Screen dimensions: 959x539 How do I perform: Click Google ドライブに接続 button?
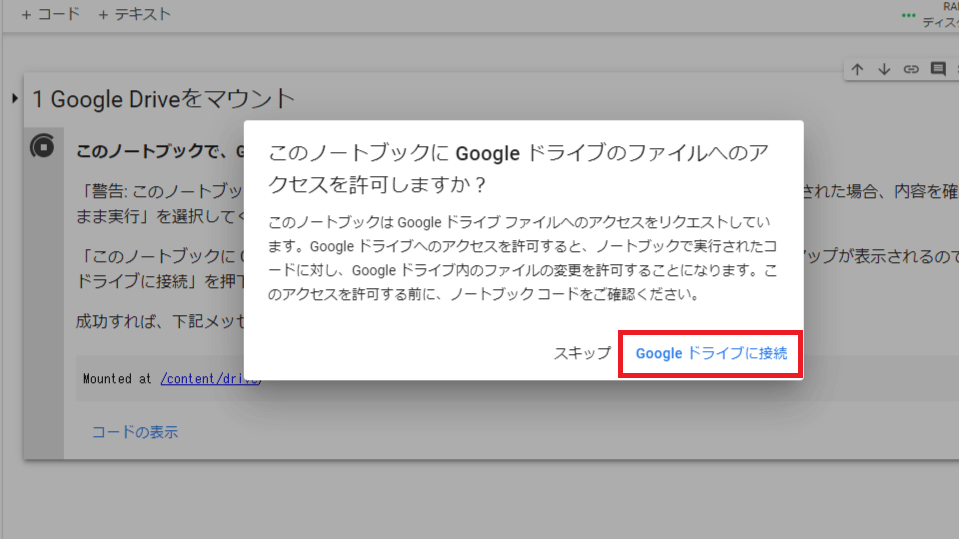pyautogui.click(x=711, y=354)
